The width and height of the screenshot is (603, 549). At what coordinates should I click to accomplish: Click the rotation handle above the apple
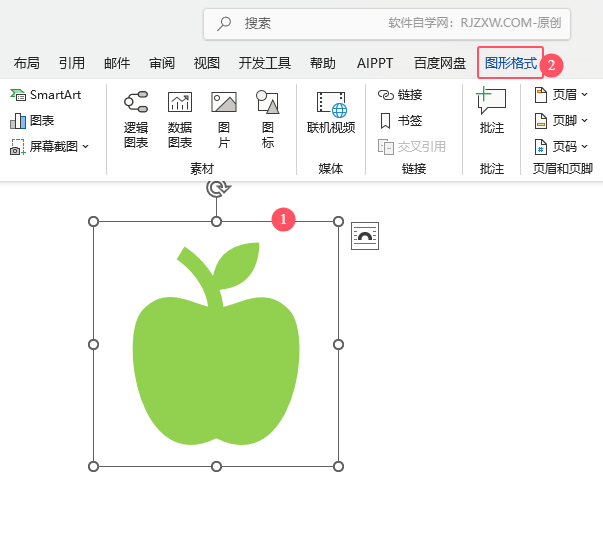218,188
